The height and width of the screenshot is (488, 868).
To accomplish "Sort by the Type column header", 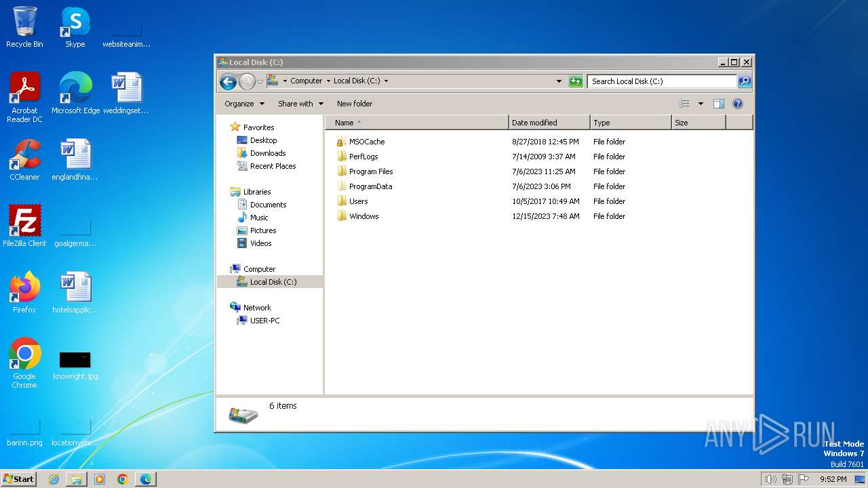I will (x=631, y=123).
